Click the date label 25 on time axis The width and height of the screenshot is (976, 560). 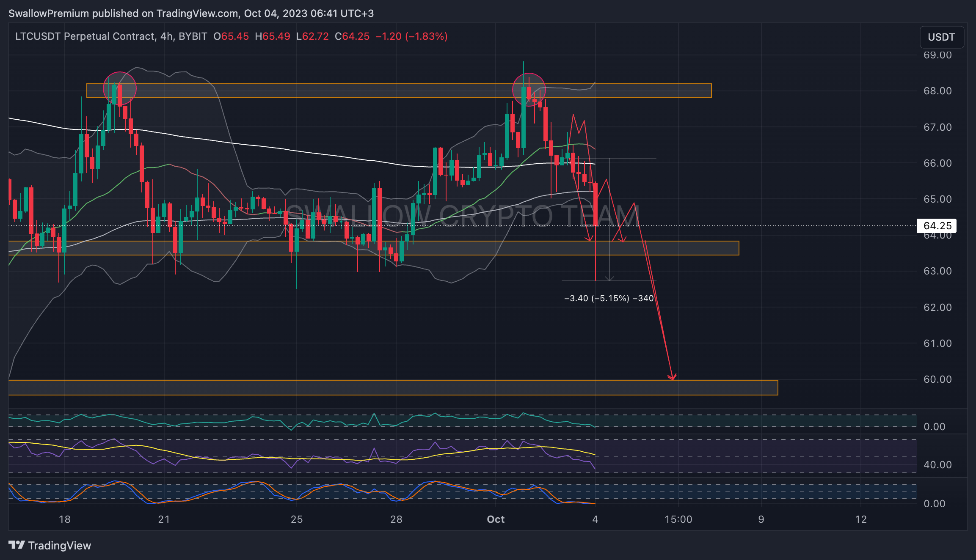297,519
